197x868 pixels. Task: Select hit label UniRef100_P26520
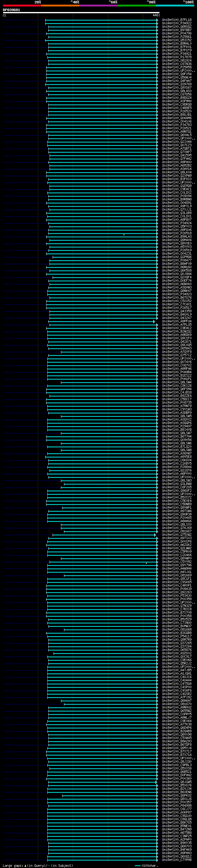(x=176, y=111)
